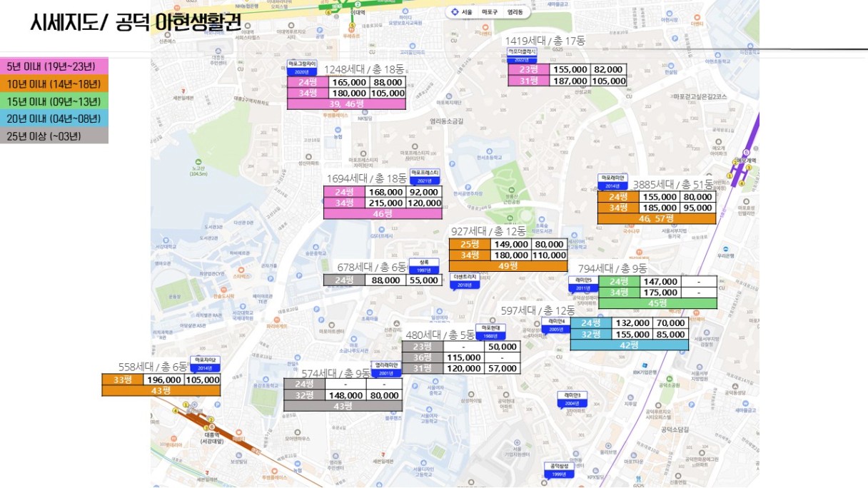
Task: Click the blue 42평 row
Action: click(629, 345)
